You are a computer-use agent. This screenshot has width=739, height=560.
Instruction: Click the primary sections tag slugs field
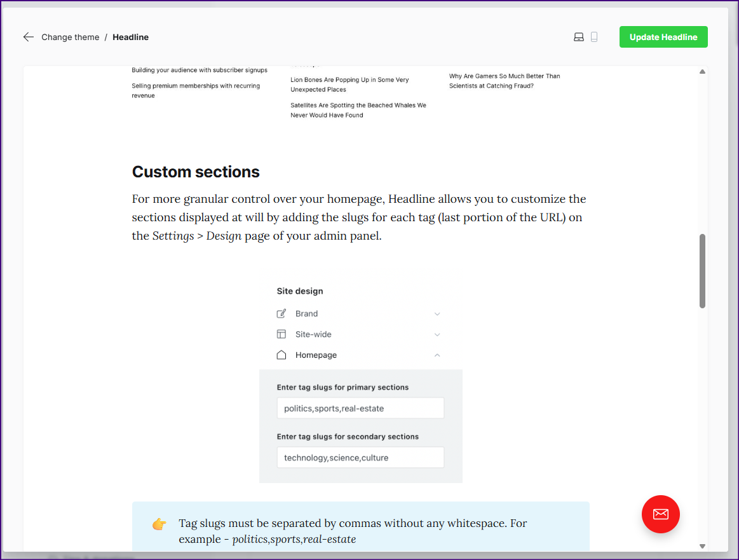coord(360,408)
